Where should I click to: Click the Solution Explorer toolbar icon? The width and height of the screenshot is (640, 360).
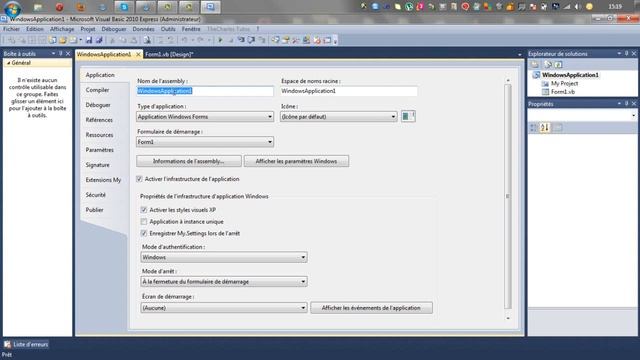[x=276, y=40]
